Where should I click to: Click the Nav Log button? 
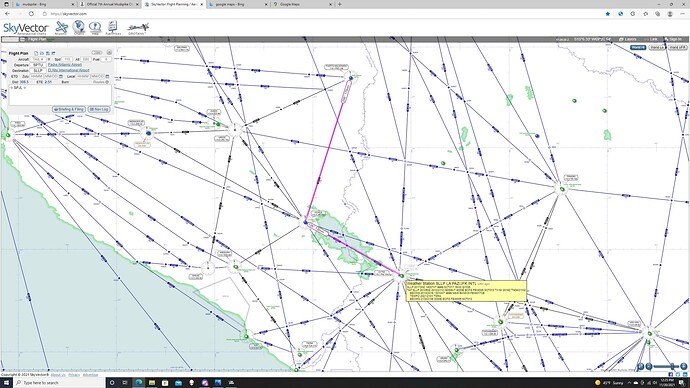[x=99, y=109]
